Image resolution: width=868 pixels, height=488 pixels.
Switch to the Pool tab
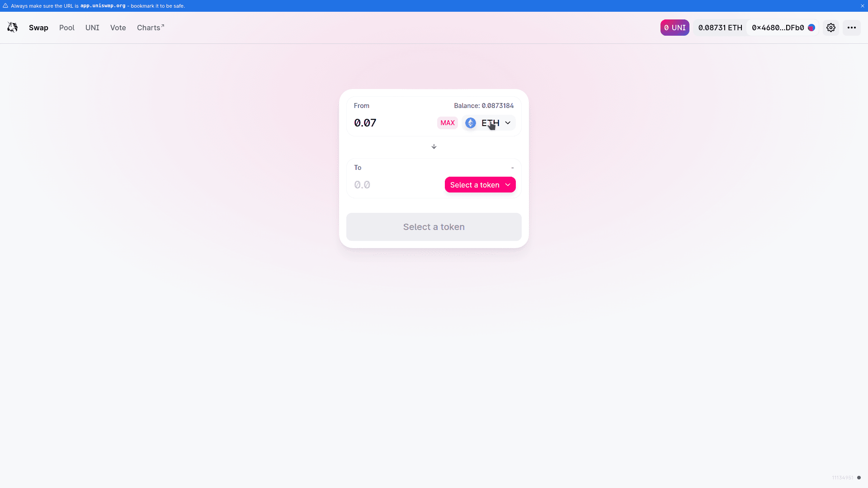click(67, 28)
